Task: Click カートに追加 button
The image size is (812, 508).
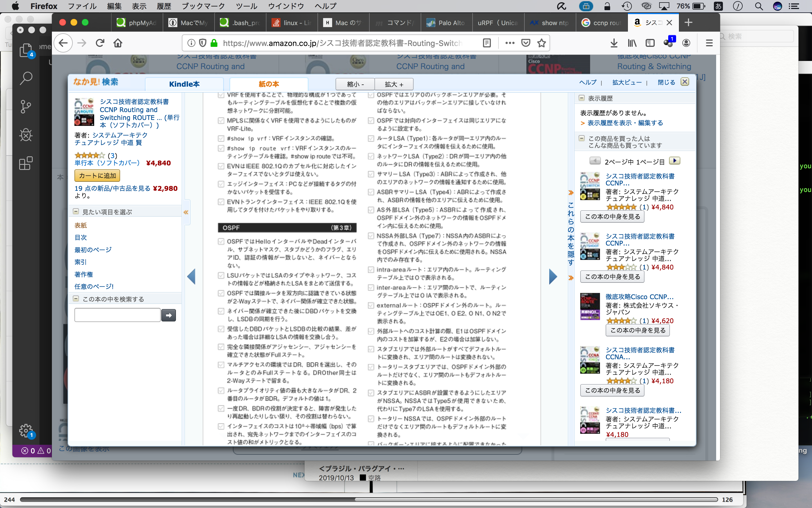Action: (97, 175)
